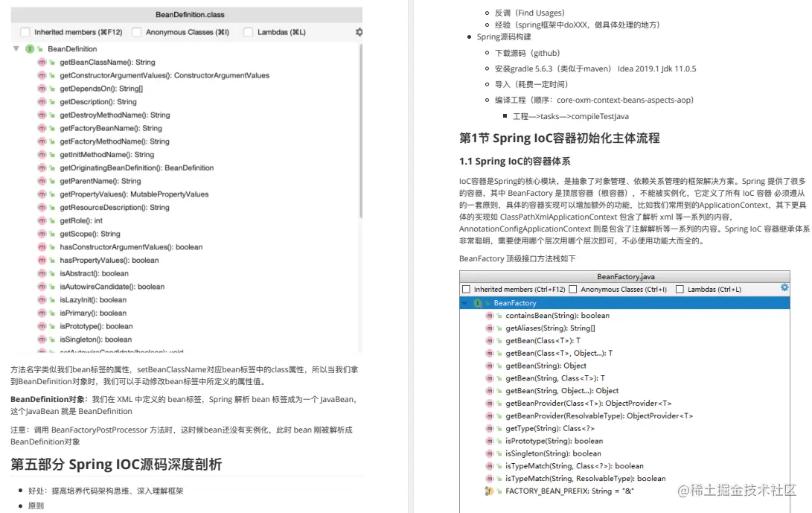The height and width of the screenshot is (513, 812).
Task: Click method icon beside containsBean(String)
Action: [490, 316]
